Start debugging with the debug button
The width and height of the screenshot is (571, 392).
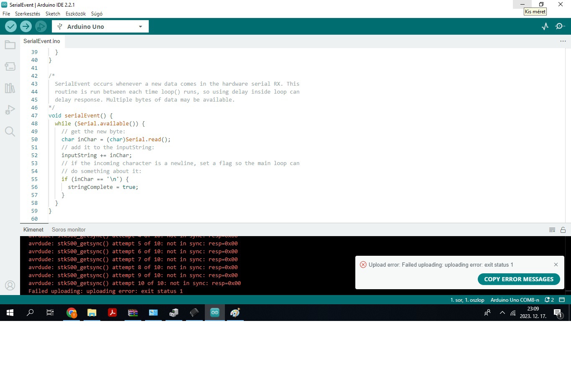point(41,26)
